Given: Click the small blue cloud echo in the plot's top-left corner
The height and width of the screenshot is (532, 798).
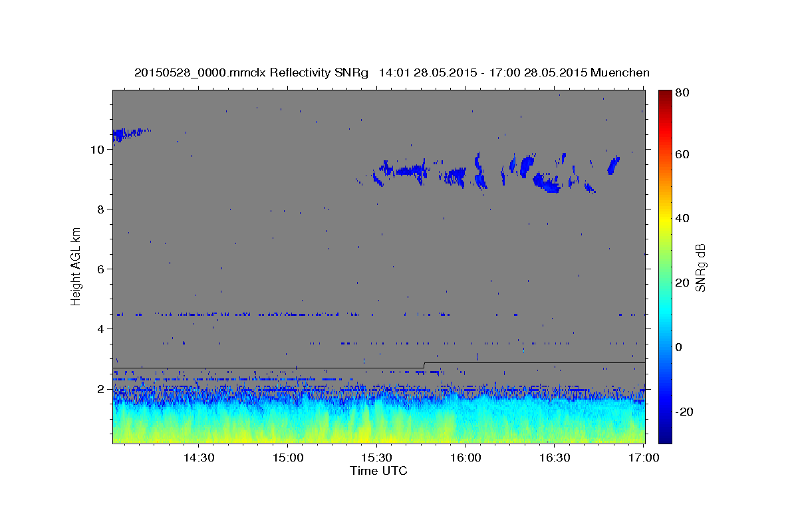Looking at the screenshot, I should (x=130, y=134).
